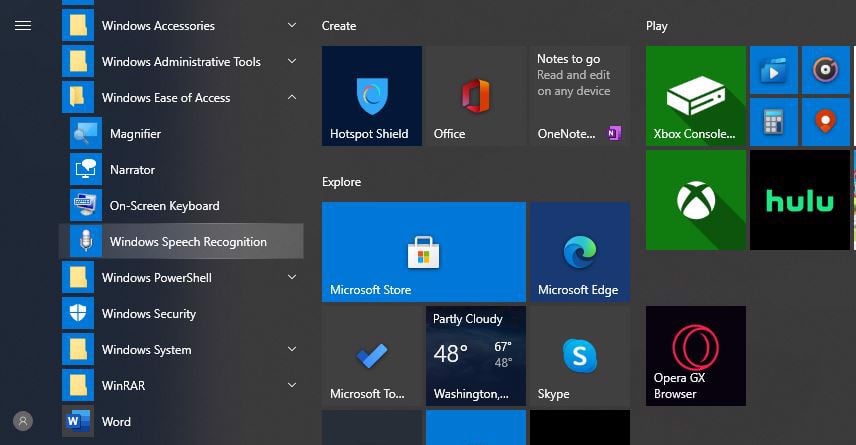The width and height of the screenshot is (856, 445).
Task: Collapse Windows Ease of Access chevron
Action: 292,97
